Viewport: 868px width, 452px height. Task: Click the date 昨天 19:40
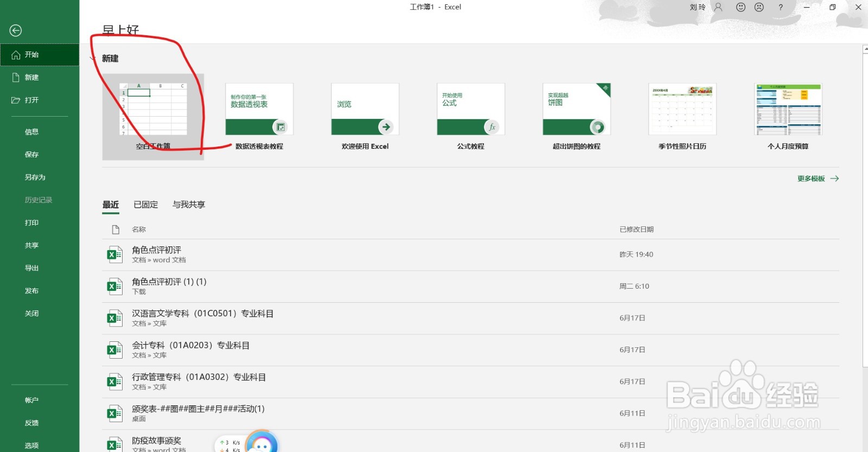coord(636,254)
